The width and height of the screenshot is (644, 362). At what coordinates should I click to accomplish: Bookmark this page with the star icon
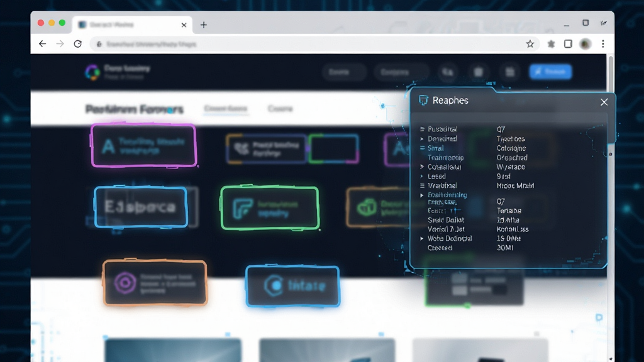tap(530, 43)
